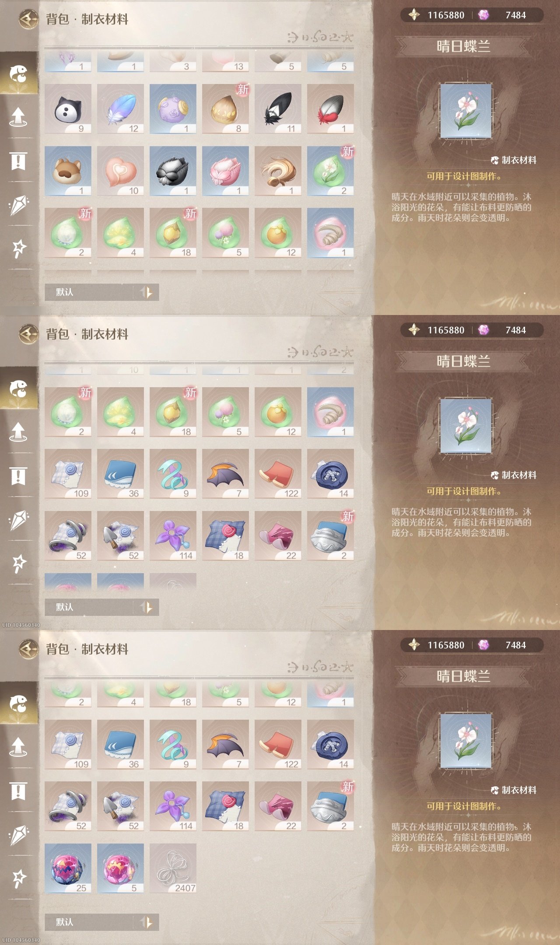
Task: Choose the red and black feather item
Action: tap(330, 109)
